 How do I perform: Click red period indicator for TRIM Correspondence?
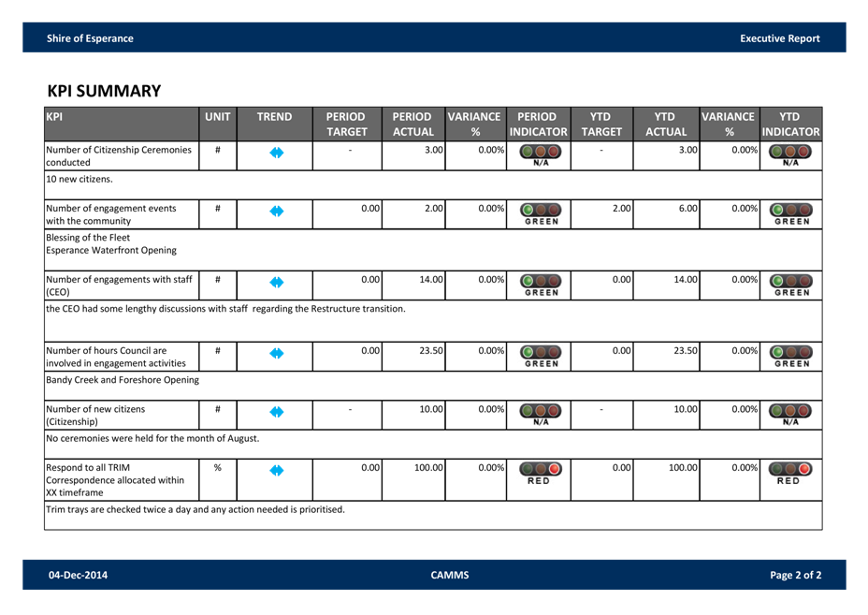pyautogui.click(x=538, y=473)
